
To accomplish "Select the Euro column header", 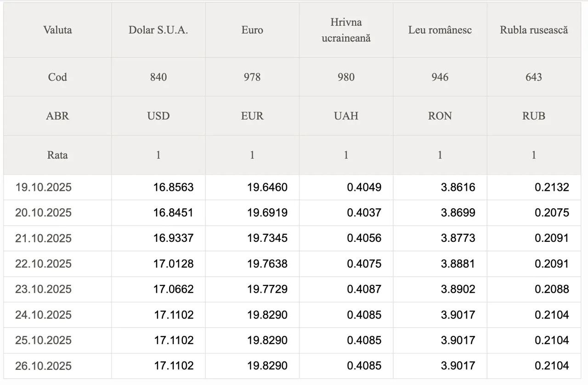I will [252, 30].
